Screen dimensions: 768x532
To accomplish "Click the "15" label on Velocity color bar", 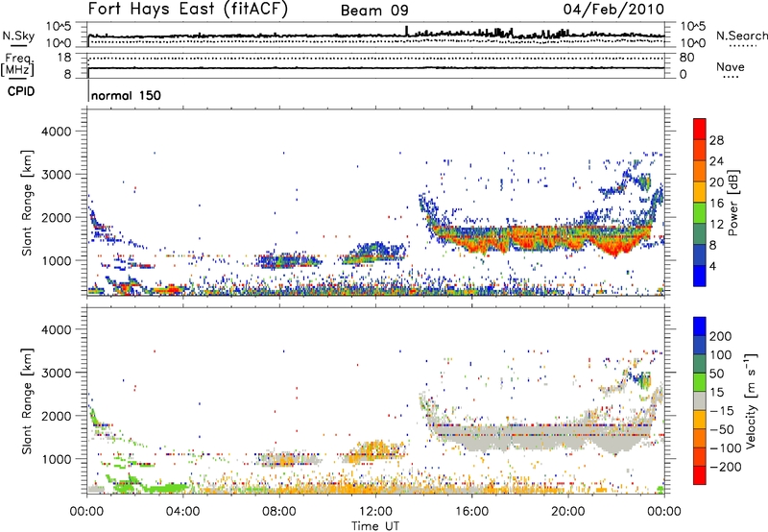I will click(x=716, y=392).
